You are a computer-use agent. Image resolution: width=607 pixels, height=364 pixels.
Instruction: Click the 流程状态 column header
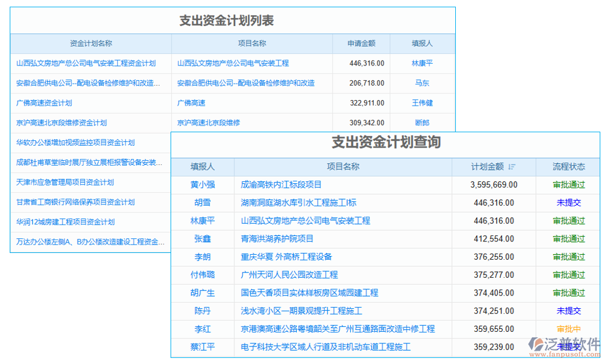click(569, 167)
